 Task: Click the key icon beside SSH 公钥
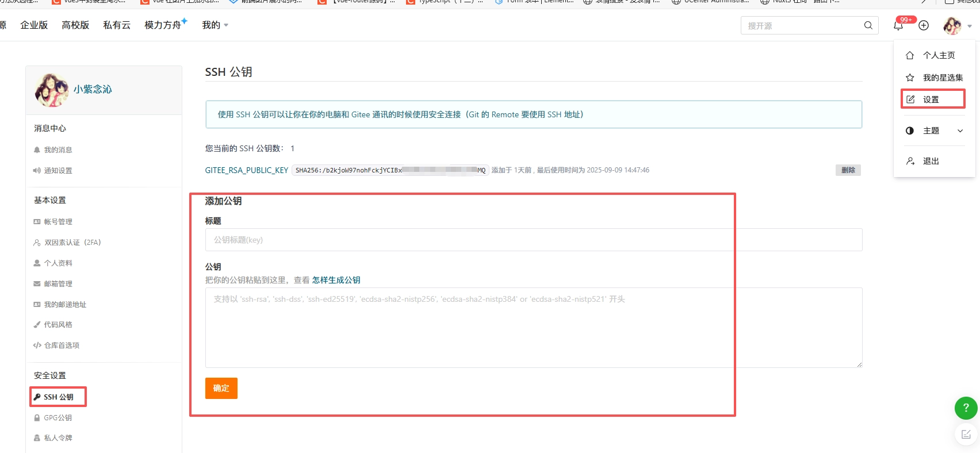[x=37, y=397]
